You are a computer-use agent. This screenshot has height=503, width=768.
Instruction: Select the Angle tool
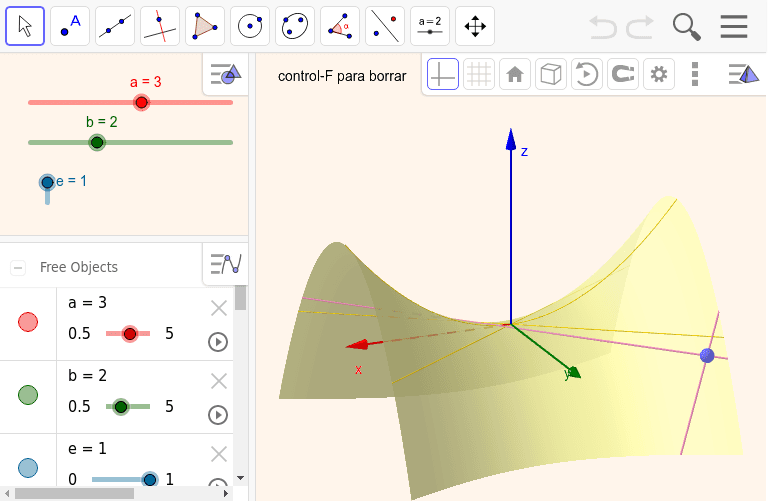point(340,26)
